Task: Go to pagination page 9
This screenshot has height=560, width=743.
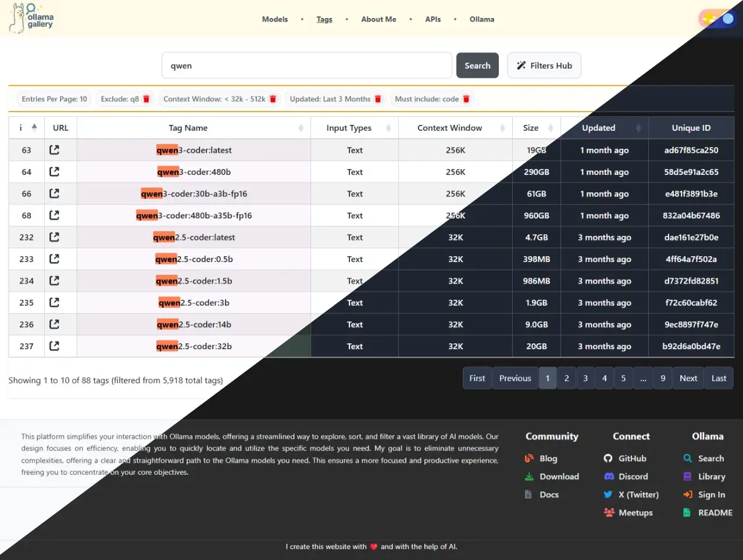Action: [663, 378]
